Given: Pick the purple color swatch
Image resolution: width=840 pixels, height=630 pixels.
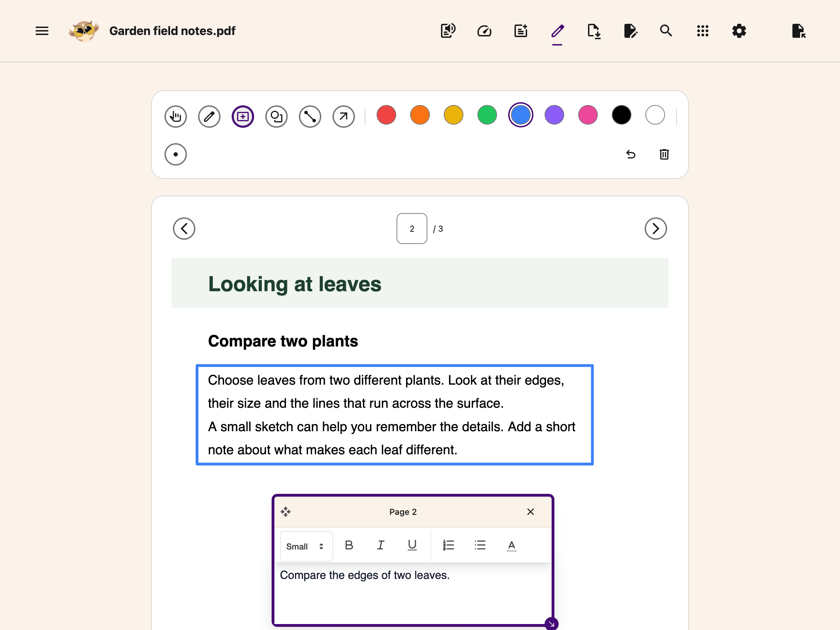Looking at the screenshot, I should 554,115.
